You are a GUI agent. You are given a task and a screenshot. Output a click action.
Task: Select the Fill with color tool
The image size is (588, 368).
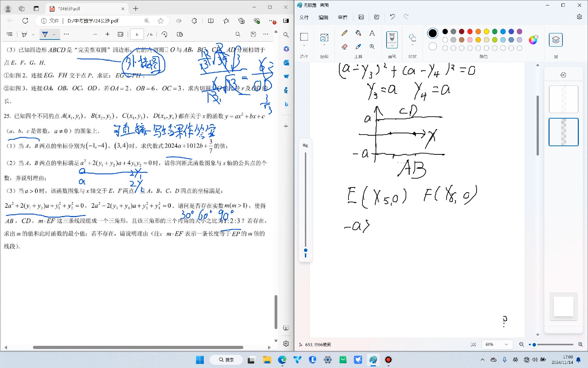click(358, 33)
